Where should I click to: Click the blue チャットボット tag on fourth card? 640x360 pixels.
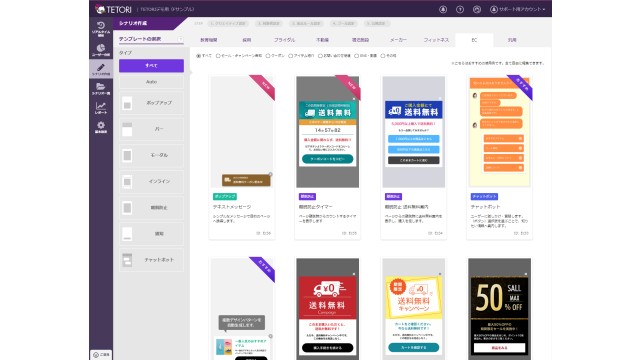tap(484, 196)
